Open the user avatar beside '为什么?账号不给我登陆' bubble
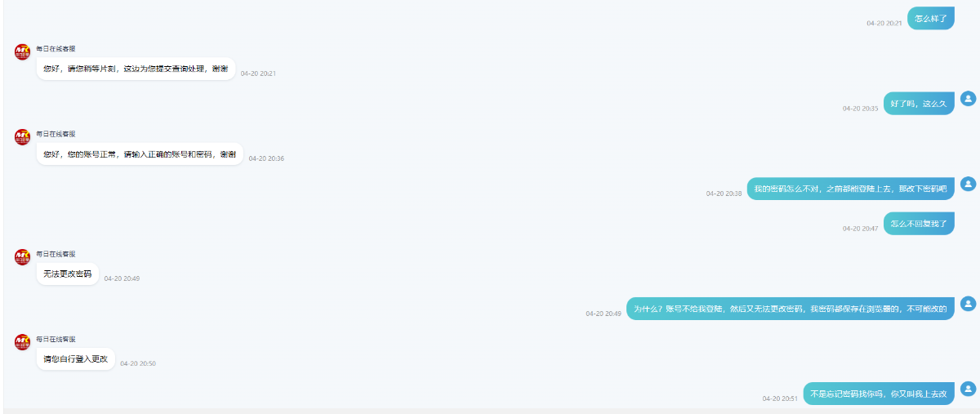 click(969, 304)
